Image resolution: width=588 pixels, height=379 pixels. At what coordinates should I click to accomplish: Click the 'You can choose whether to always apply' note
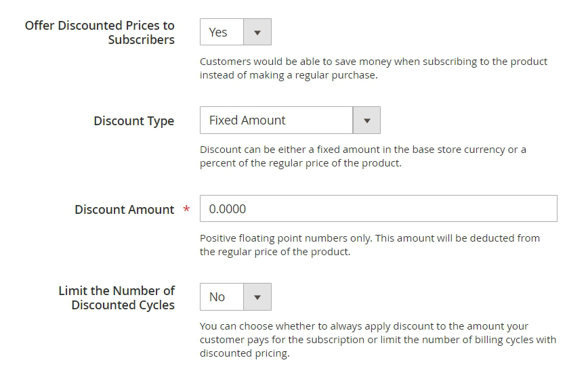coord(364,326)
